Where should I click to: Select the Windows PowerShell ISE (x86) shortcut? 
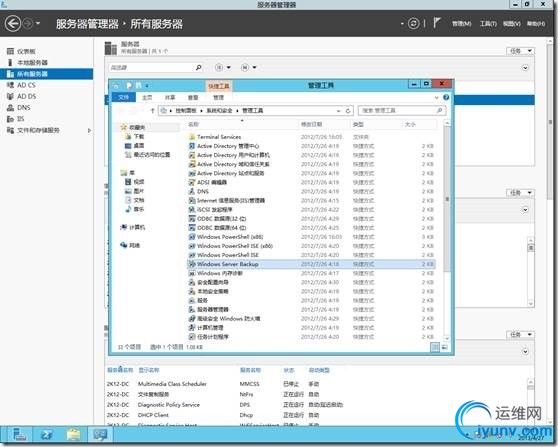click(x=311, y=246)
